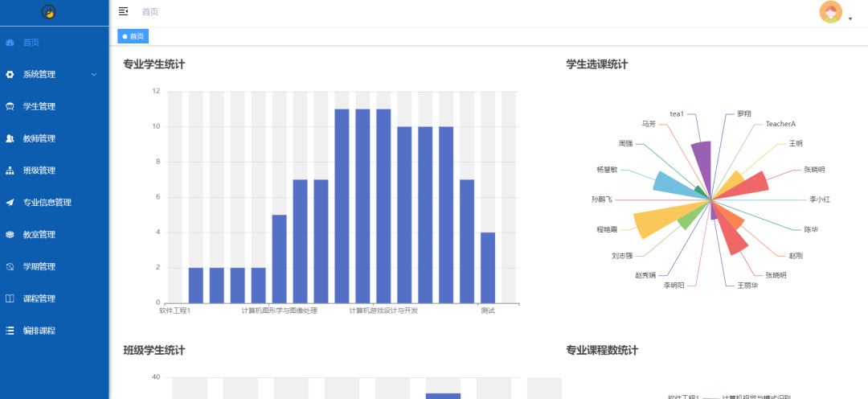Click the paper-plane icon beside 专业信息管理

(10, 203)
